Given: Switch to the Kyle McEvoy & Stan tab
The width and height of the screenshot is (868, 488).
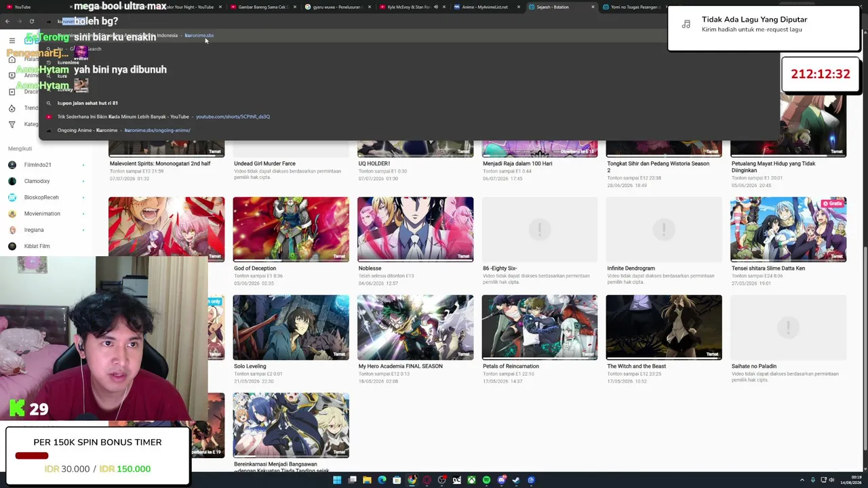Looking at the screenshot, I should pyautogui.click(x=411, y=7).
